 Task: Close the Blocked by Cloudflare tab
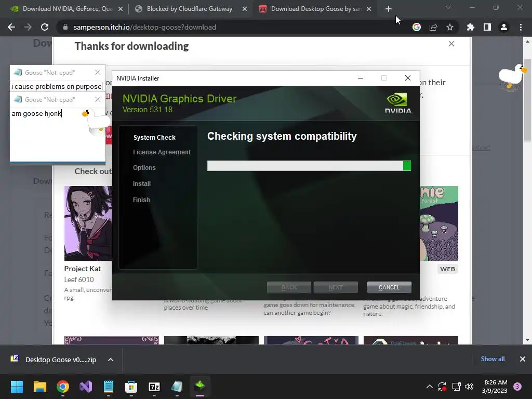pos(245,9)
